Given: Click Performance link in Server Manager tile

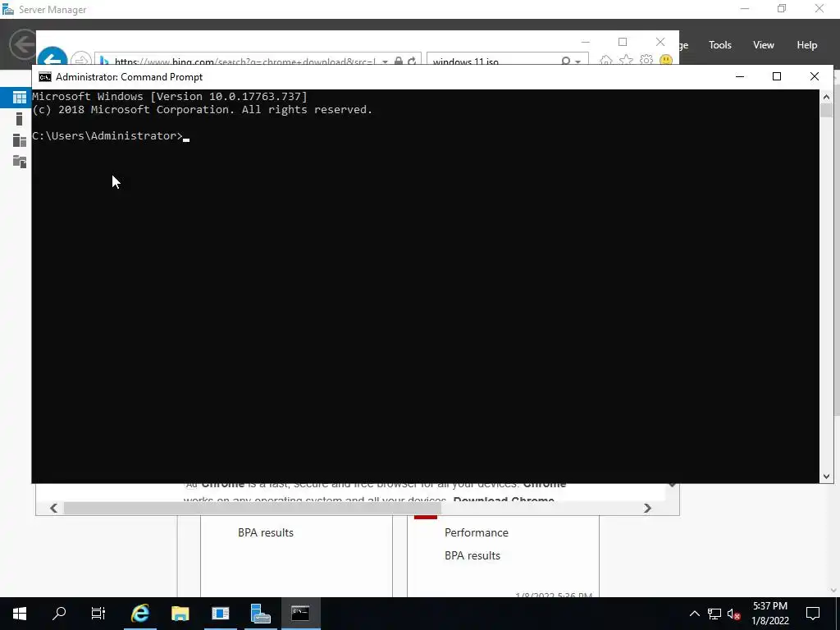Looking at the screenshot, I should click(477, 532).
